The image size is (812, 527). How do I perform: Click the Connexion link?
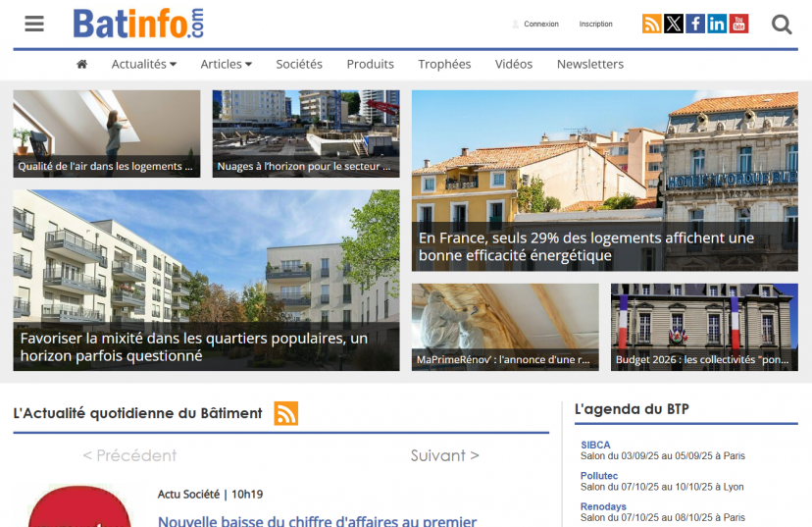pyautogui.click(x=541, y=25)
